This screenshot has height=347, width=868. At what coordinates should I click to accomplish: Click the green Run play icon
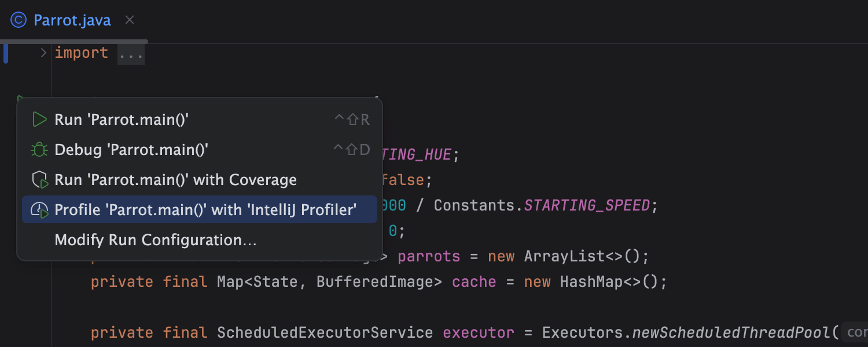point(39,119)
